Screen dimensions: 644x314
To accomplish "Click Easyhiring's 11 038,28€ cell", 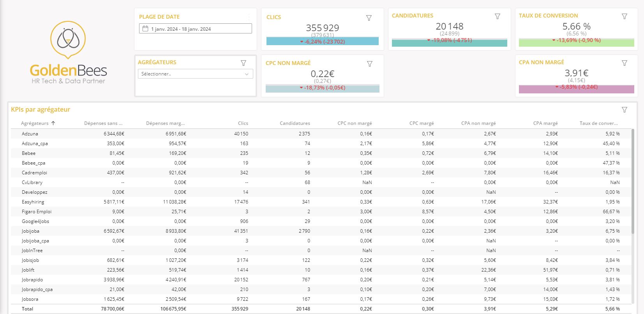I will [175, 202].
